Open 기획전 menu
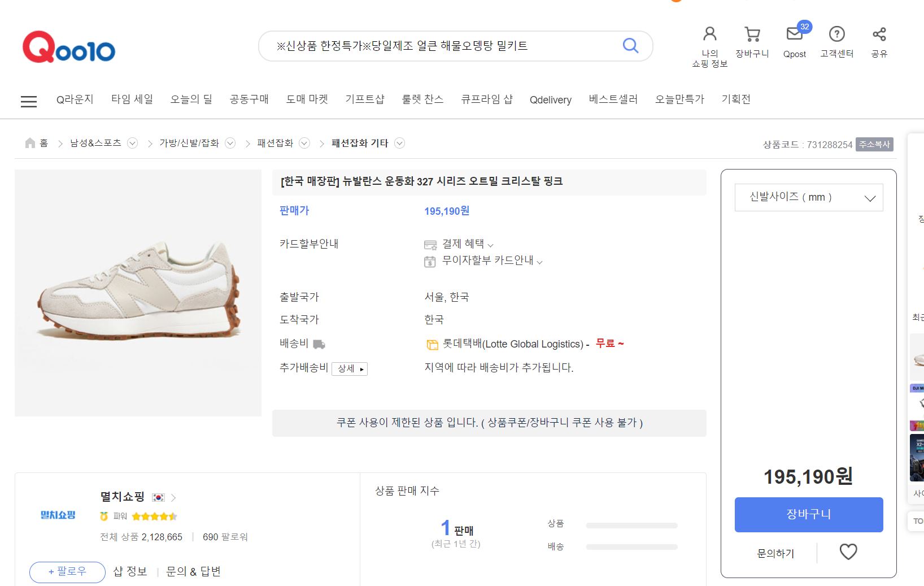This screenshot has height=586, width=924. point(736,99)
